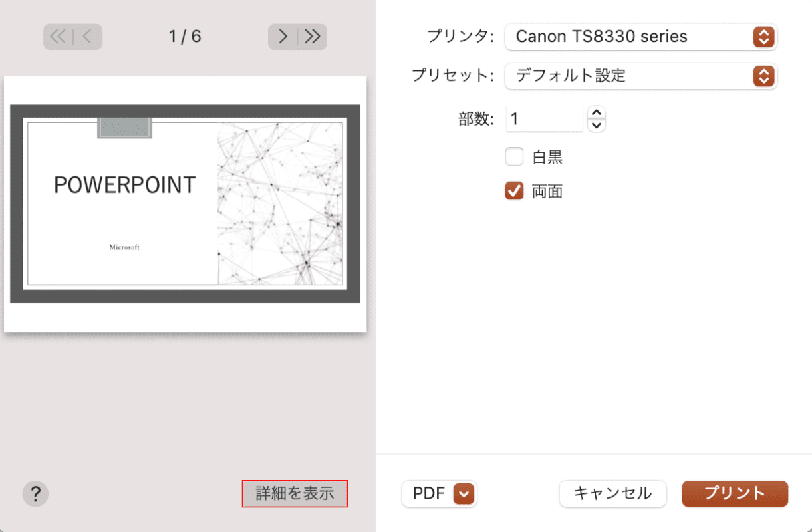Go to next preview page

(283, 37)
